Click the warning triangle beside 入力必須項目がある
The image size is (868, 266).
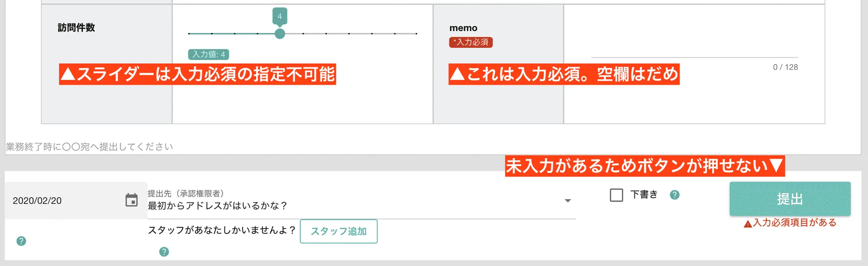[x=748, y=223]
